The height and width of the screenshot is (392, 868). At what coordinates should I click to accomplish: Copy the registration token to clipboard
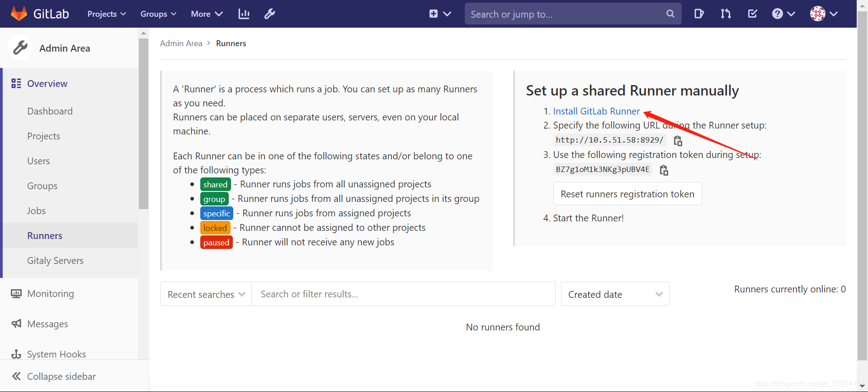click(x=664, y=170)
